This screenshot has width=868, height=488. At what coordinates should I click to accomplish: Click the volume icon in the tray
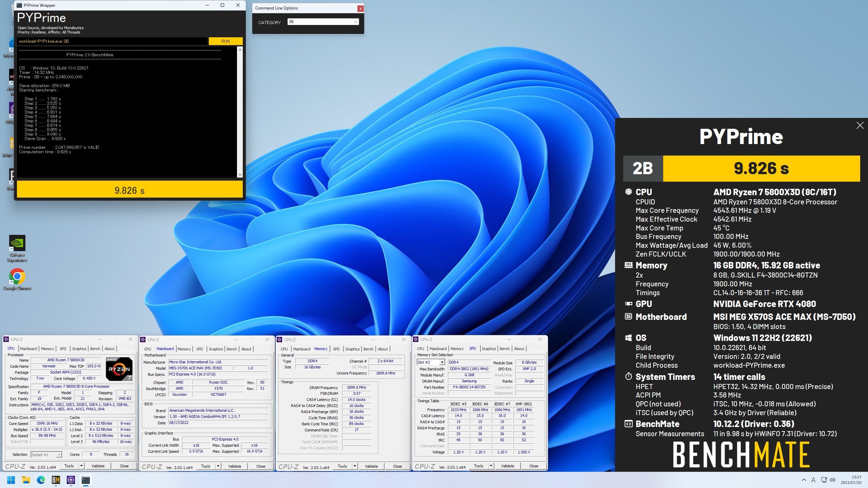click(x=832, y=480)
